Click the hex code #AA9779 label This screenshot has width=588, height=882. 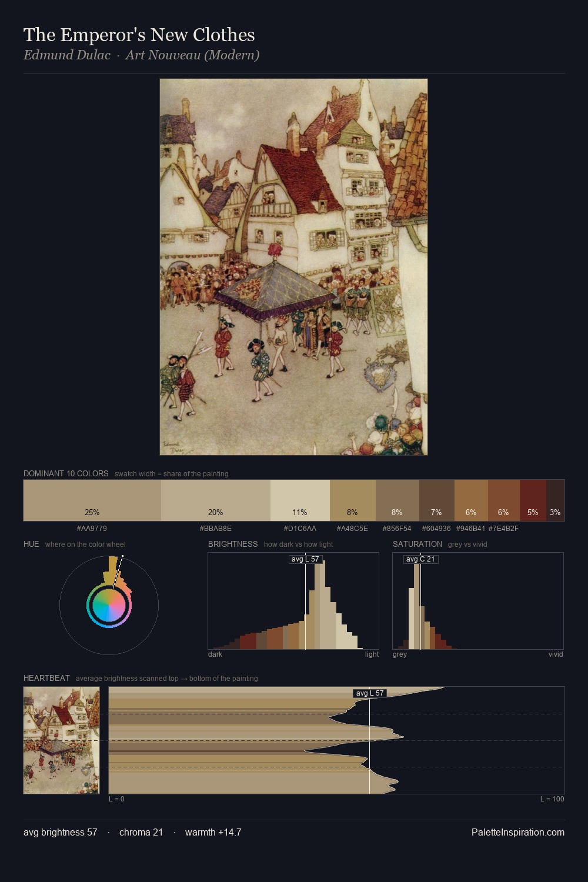92,529
